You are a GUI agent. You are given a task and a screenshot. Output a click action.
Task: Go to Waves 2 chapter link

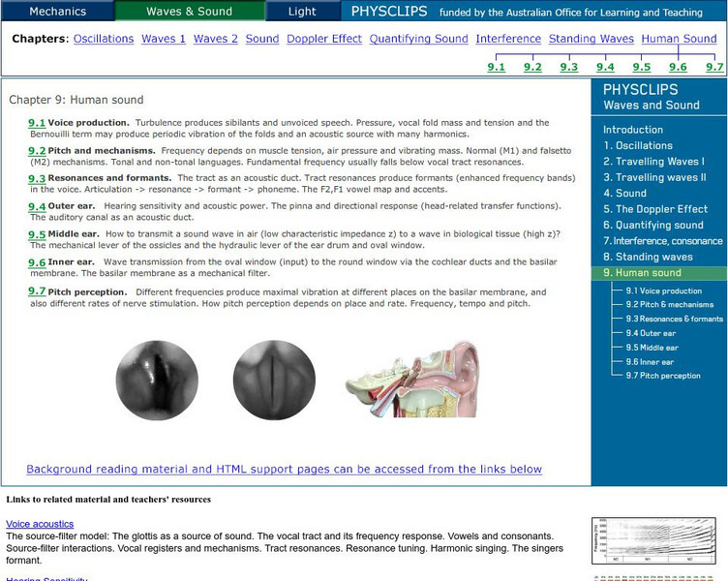pyautogui.click(x=216, y=39)
